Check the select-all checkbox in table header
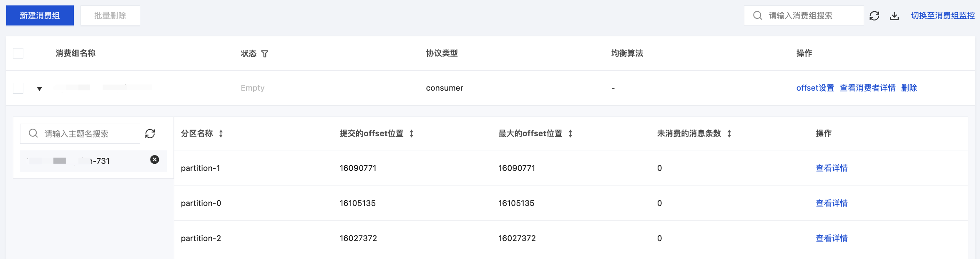Viewport: 980px width, 259px height. click(18, 53)
